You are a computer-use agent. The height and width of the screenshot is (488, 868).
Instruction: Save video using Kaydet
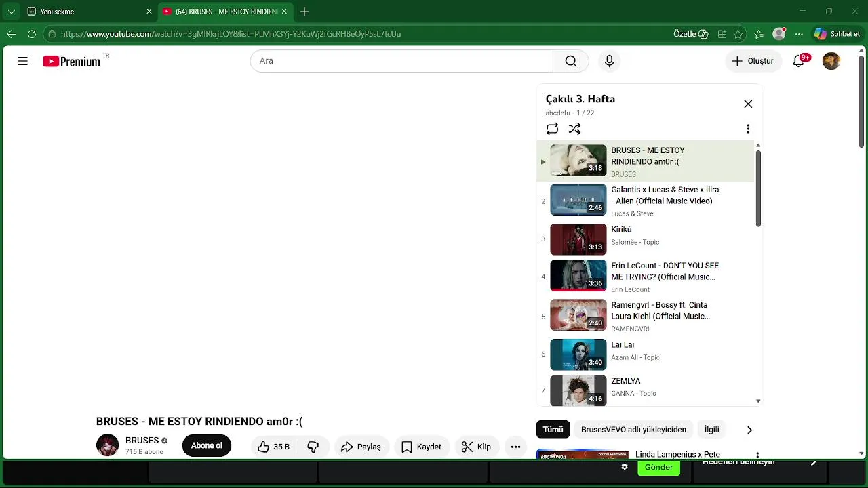tap(422, 447)
